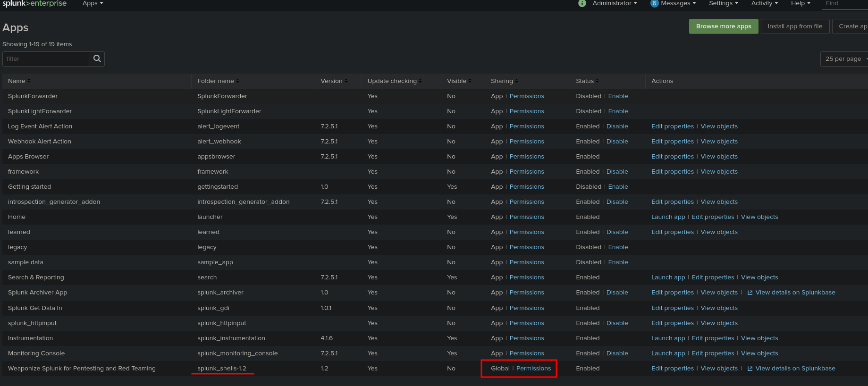Enable the SplunkForwarder app

[x=618, y=96]
